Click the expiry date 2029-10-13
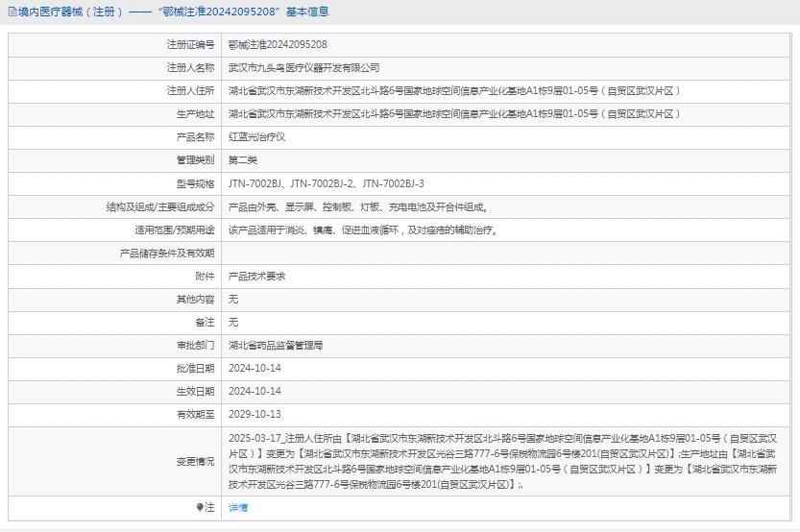Screen dimensions: 800x532 pos(255,414)
